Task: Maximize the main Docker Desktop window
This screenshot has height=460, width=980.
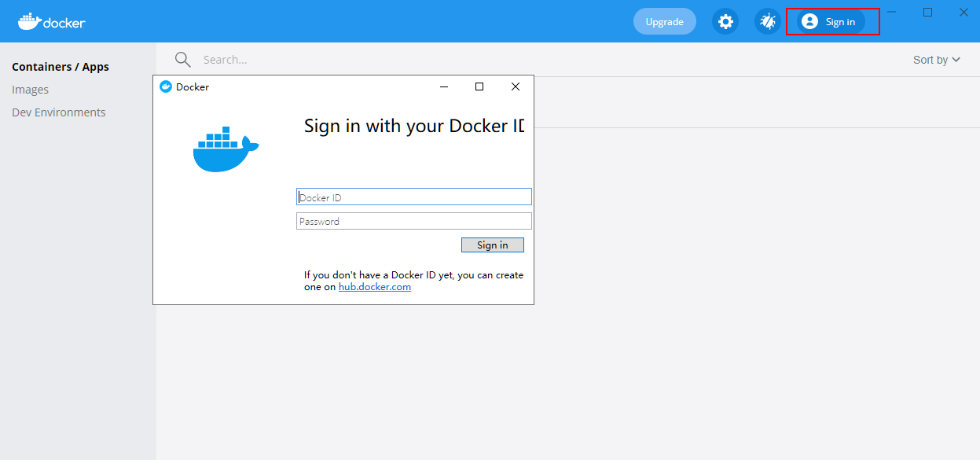Action: [x=928, y=12]
